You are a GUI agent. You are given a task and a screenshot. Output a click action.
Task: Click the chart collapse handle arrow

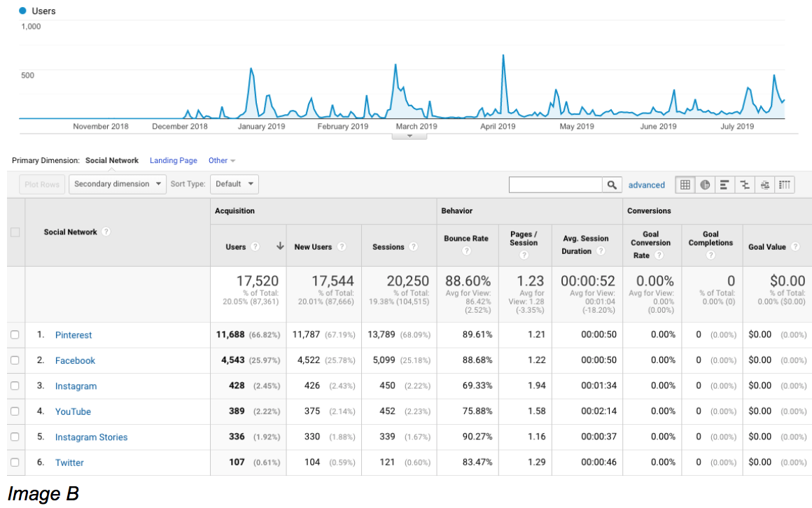pyautogui.click(x=409, y=136)
